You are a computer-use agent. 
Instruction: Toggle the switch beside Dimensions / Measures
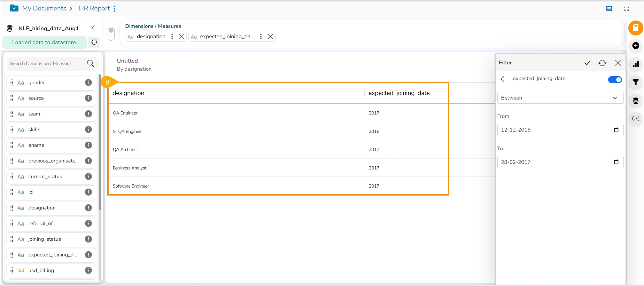(x=111, y=34)
